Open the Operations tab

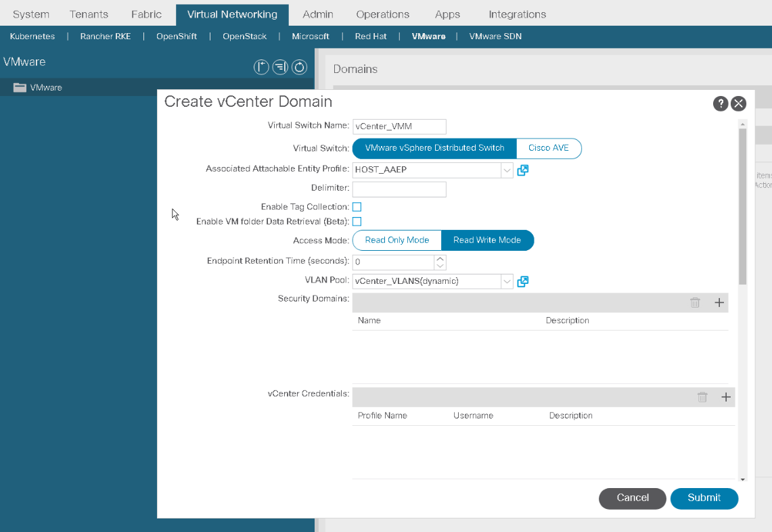(x=382, y=14)
